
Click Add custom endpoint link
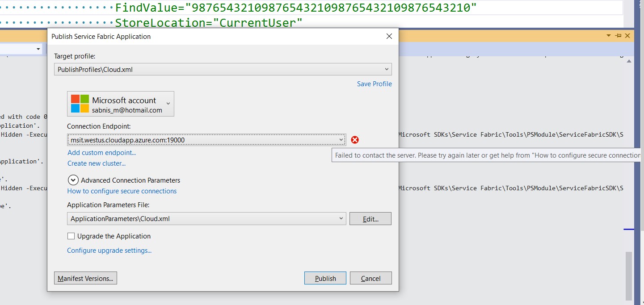(102, 153)
